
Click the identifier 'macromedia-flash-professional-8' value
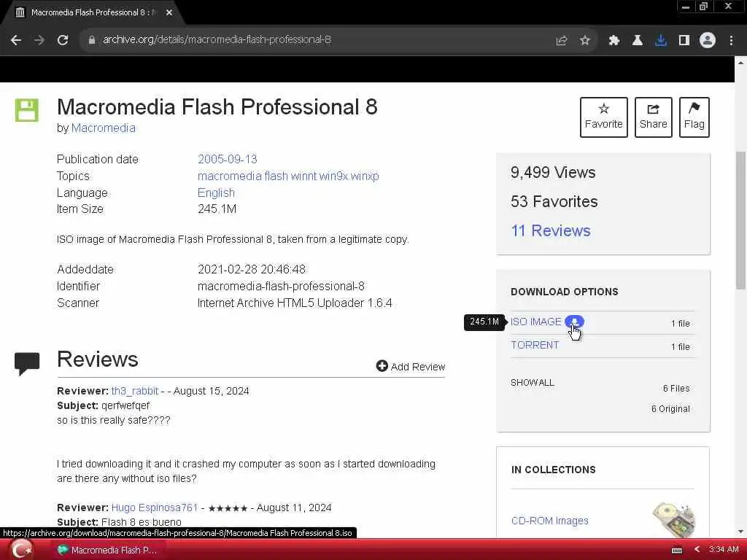281,286
